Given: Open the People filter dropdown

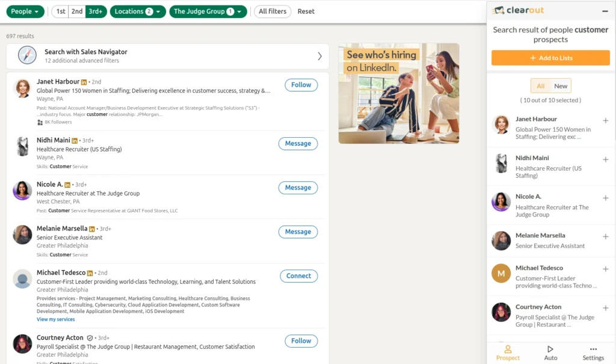Looking at the screenshot, I should coord(25,11).
